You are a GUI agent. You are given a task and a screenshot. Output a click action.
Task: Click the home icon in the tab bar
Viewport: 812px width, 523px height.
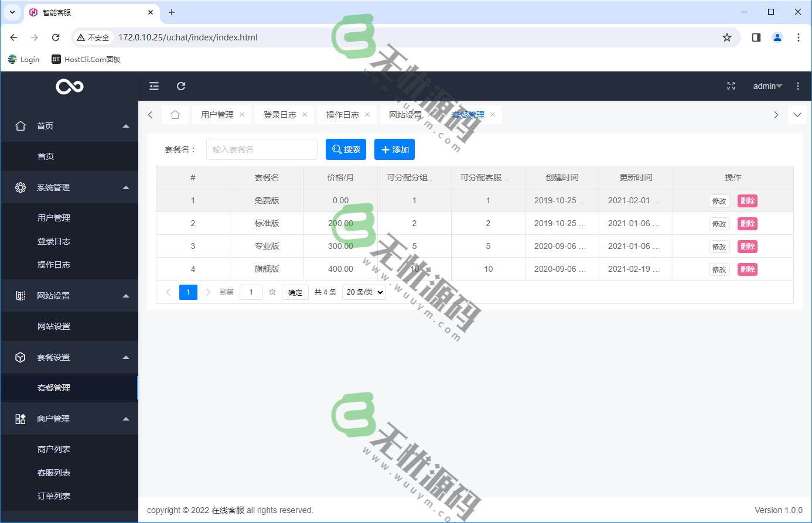point(175,114)
